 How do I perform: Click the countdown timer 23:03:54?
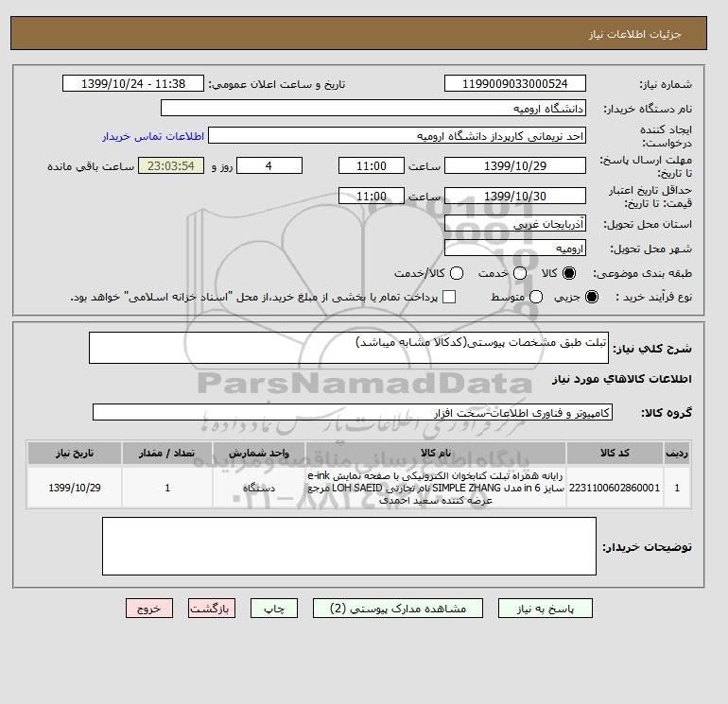[x=171, y=165]
